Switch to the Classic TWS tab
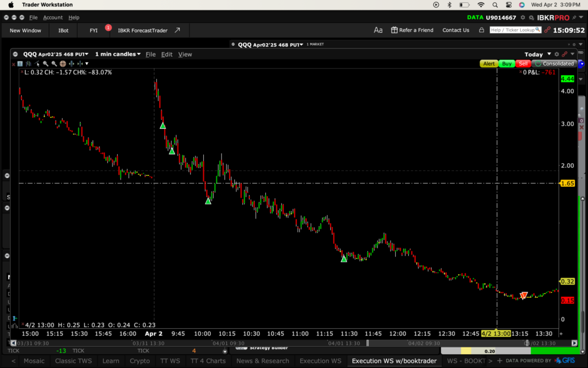The image size is (588, 368). click(x=73, y=361)
